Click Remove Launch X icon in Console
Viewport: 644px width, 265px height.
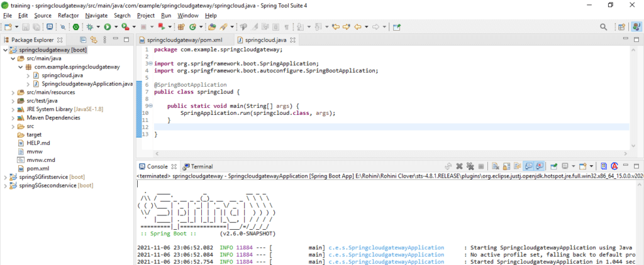point(460,166)
